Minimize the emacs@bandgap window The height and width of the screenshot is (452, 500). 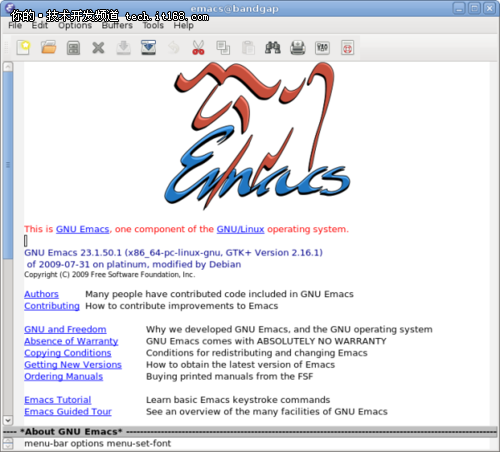pyautogui.click(x=459, y=8)
